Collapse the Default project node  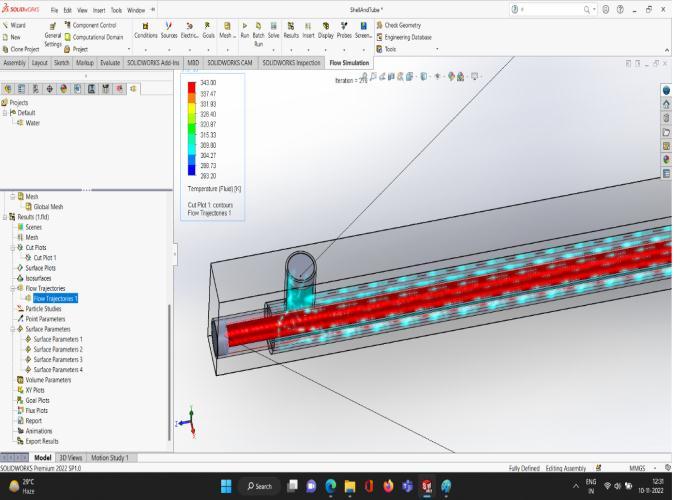(5, 113)
